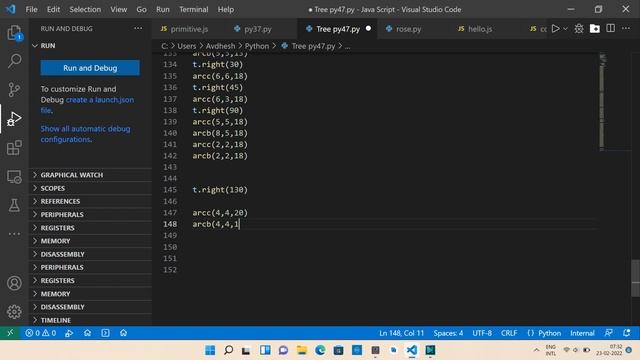Show additional views in activity bar
This screenshot has height=360, width=640.
(14, 234)
